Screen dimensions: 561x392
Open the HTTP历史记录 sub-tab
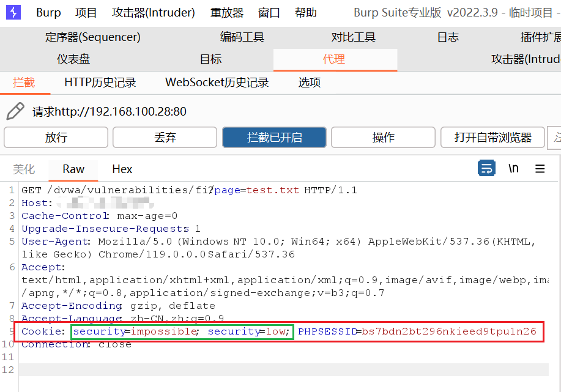tap(100, 83)
